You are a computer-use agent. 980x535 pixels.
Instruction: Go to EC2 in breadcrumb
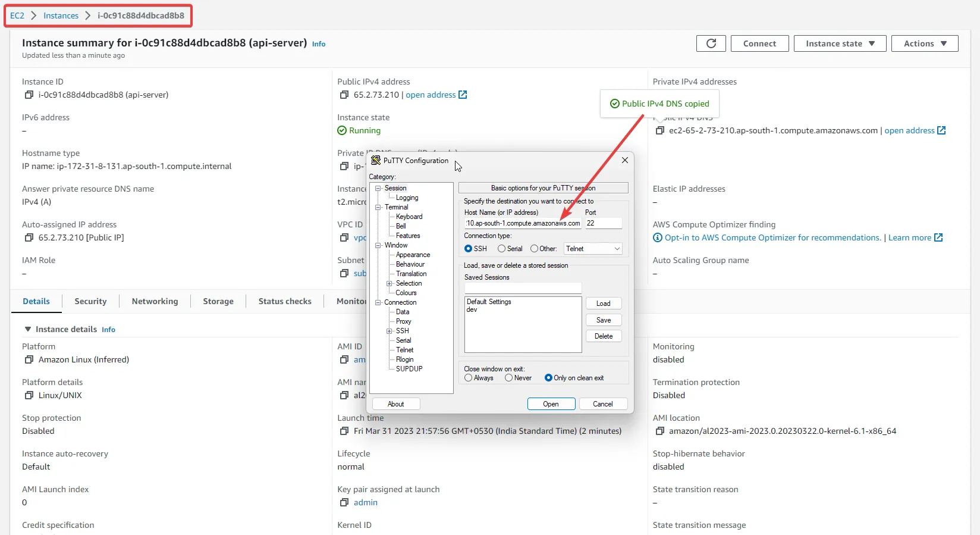point(17,15)
